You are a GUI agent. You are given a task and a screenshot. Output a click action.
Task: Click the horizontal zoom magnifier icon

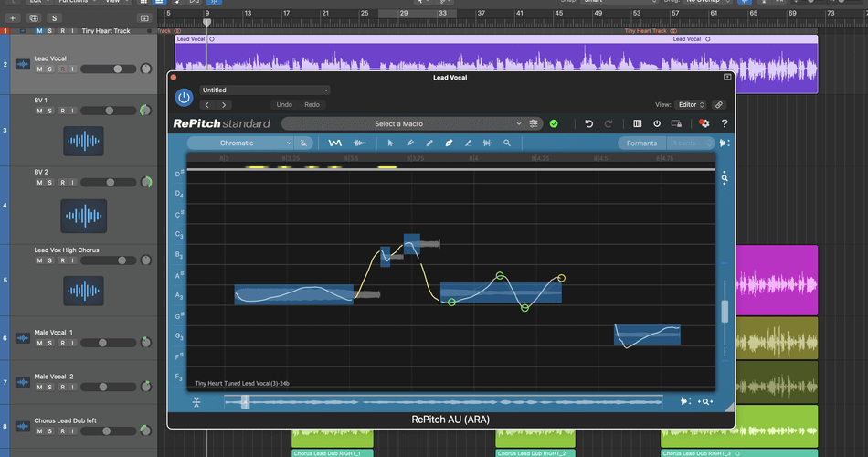point(705,401)
